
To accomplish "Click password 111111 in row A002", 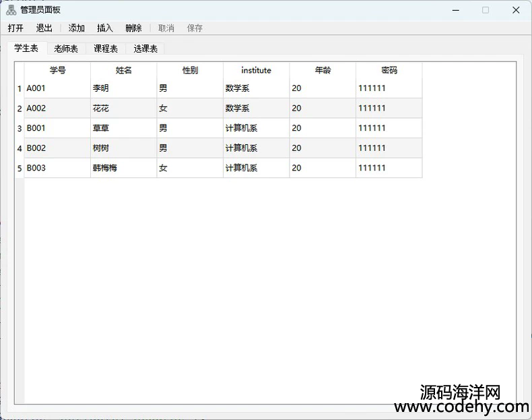I will (x=389, y=109).
